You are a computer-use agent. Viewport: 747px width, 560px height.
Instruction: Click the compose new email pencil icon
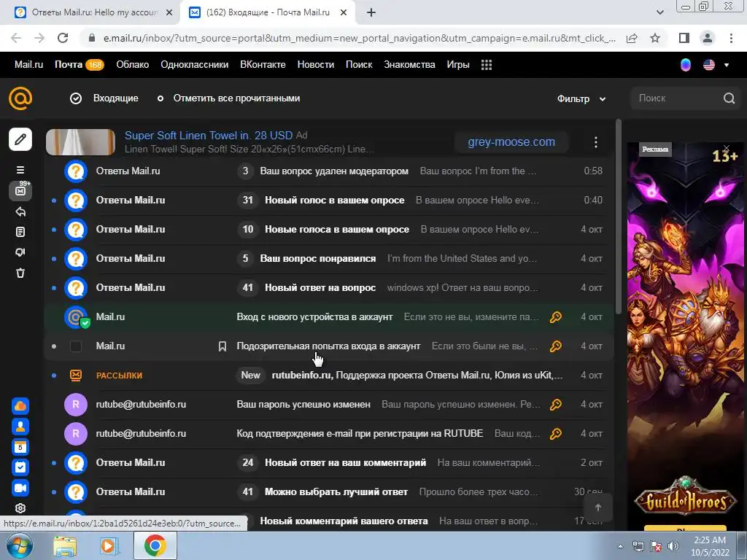click(x=20, y=139)
